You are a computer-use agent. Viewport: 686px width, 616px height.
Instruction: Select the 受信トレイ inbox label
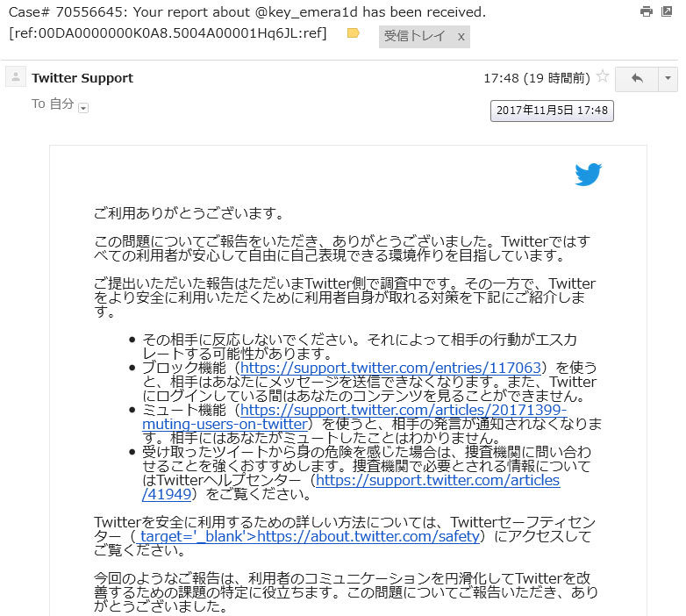click(x=414, y=36)
